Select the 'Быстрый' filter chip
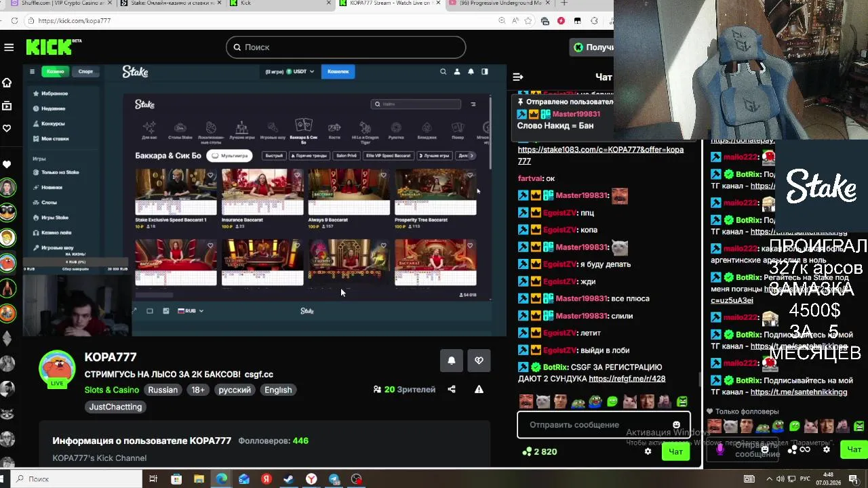 point(274,156)
